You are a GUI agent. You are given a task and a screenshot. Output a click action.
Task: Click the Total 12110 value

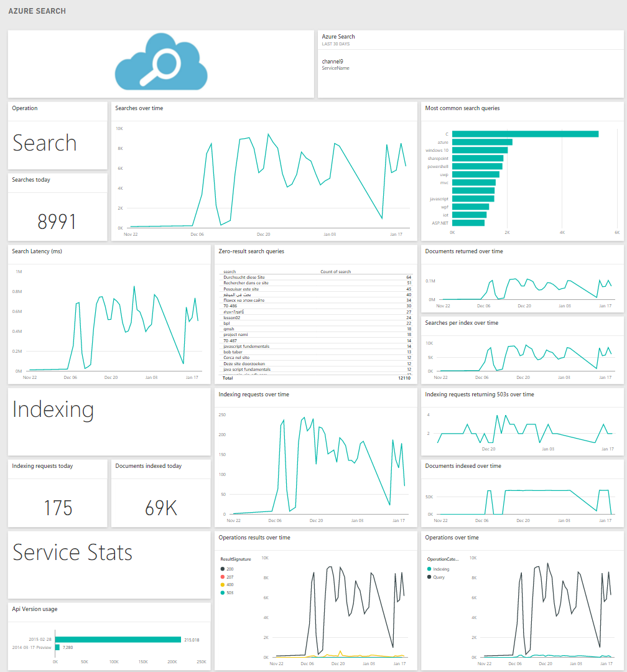pyautogui.click(x=404, y=378)
